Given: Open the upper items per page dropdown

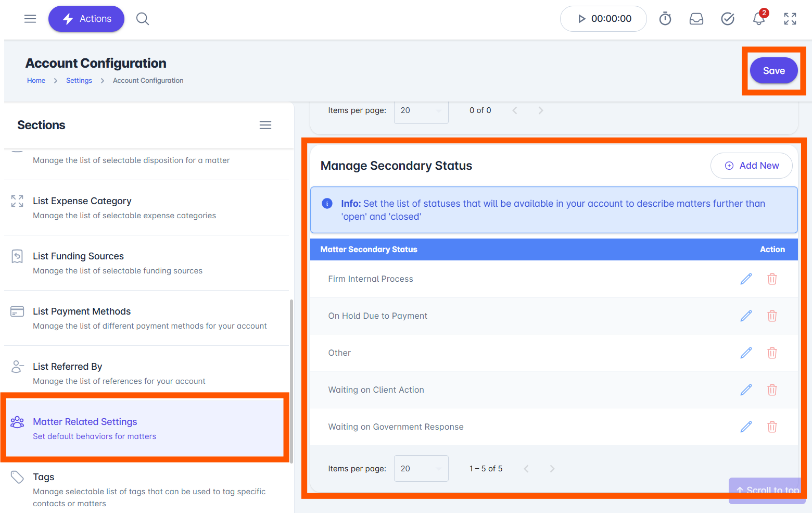Looking at the screenshot, I should tap(421, 110).
